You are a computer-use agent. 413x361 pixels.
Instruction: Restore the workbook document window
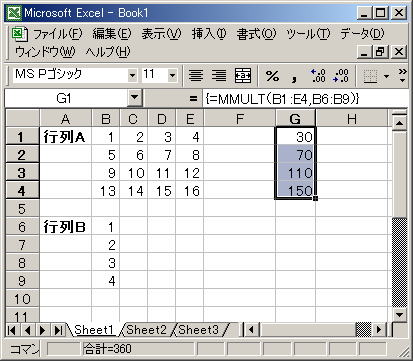click(x=380, y=52)
